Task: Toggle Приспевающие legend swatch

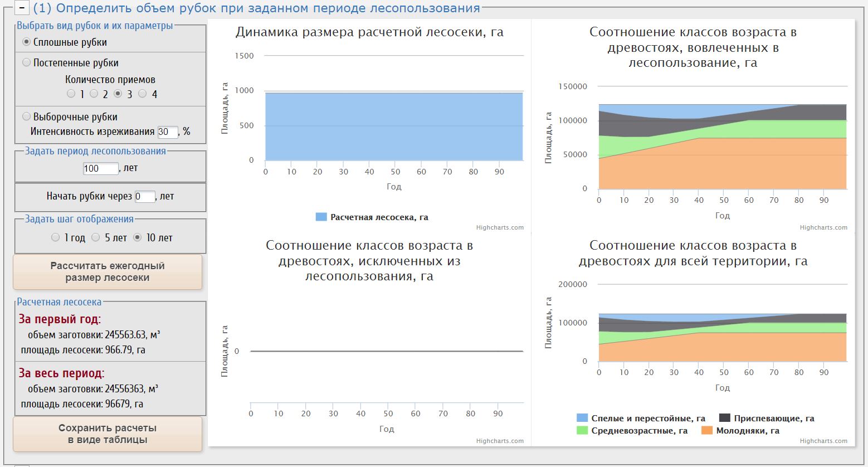Action: [x=725, y=418]
